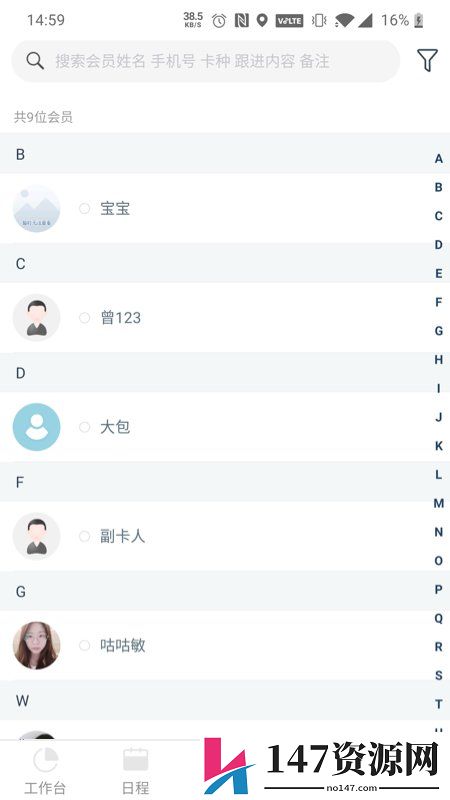This screenshot has height=800, width=450.
Task: Open the filter funnel icon
Action: click(x=428, y=60)
